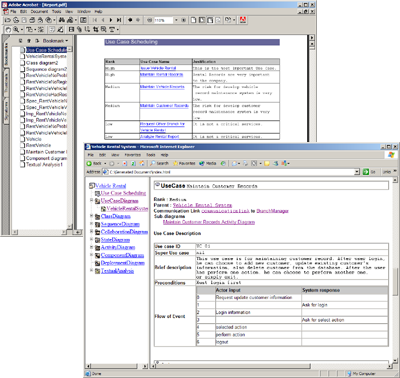
Task: Select the Text select tool in Acrobat
Action: pos(29,29)
